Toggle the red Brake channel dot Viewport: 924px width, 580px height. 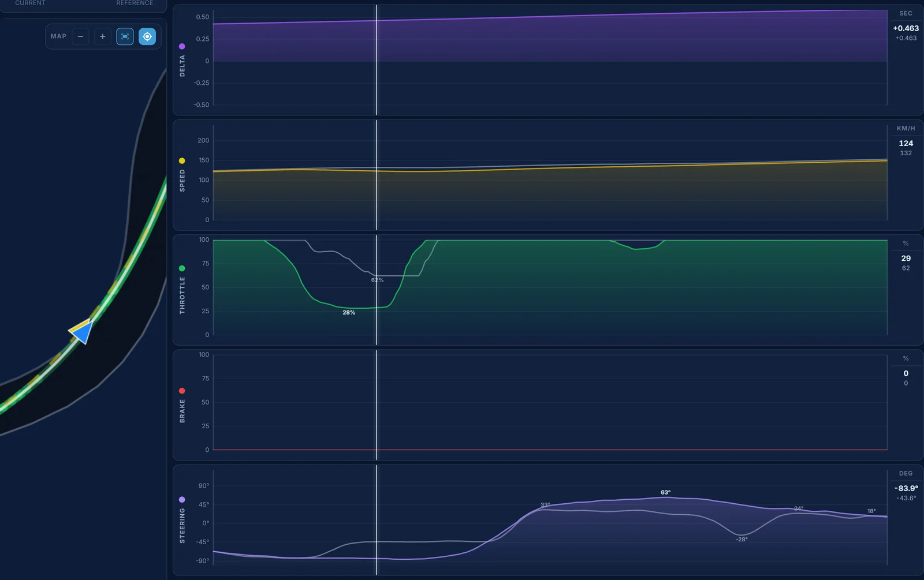tap(182, 391)
